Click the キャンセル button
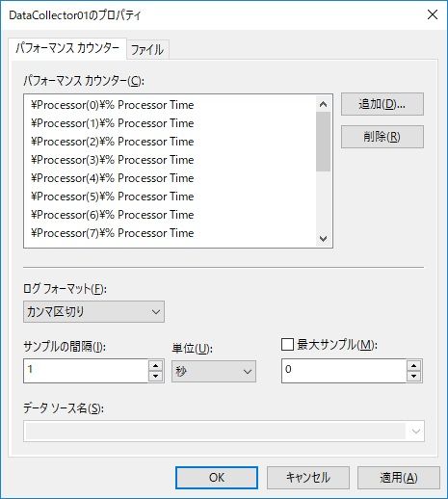The image size is (448, 499). pos(308,478)
